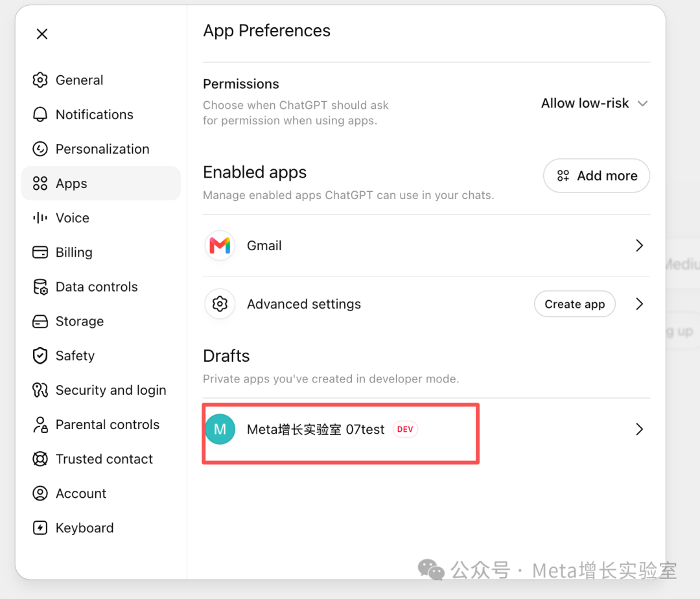
Task: Expand the Advanced settings row chevron
Action: pos(639,304)
